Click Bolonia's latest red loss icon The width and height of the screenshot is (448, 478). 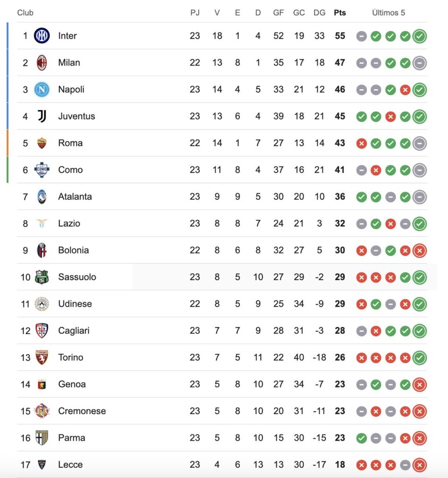pyautogui.click(x=420, y=251)
